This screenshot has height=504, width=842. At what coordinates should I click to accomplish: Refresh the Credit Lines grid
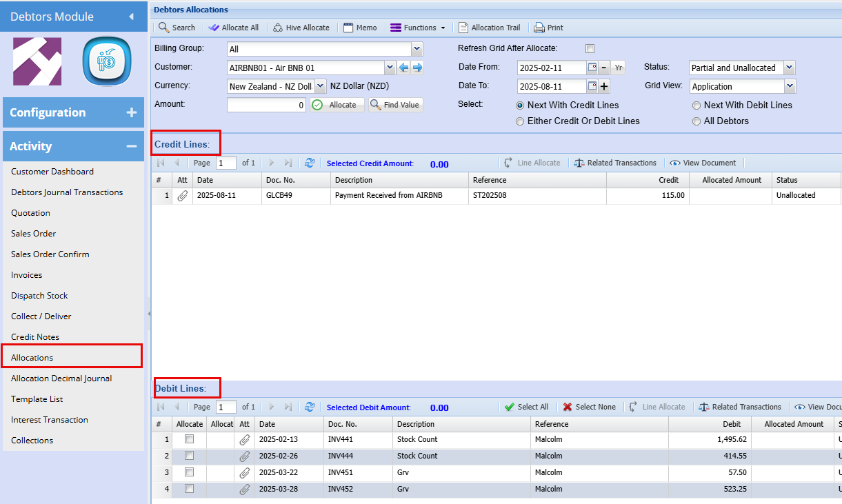pos(310,163)
